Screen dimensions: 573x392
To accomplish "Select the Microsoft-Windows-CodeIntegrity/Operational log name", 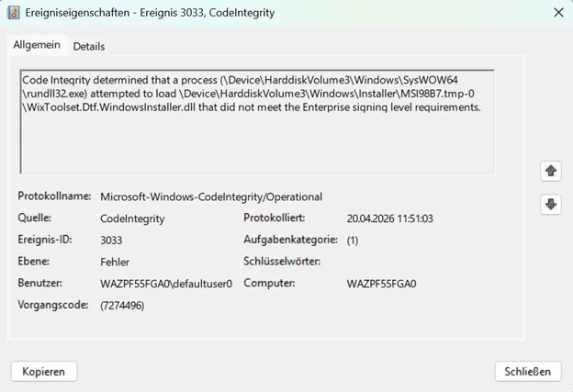I will pos(211,196).
